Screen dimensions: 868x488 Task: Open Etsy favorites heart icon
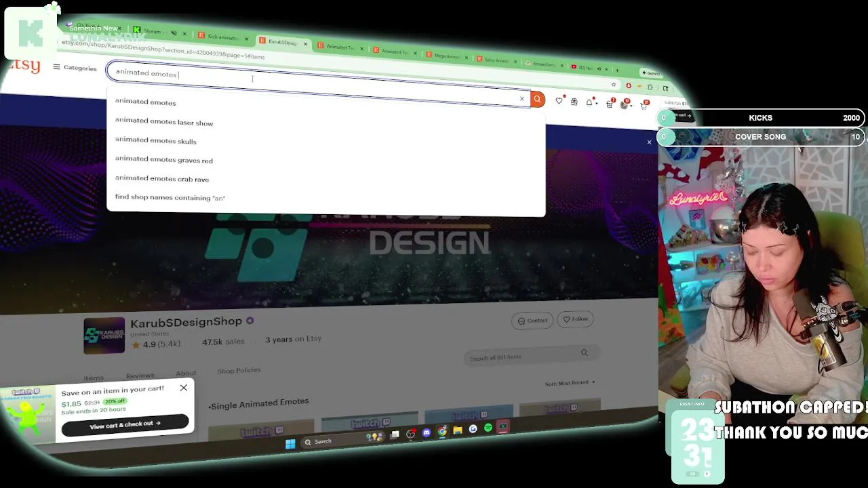pos(559,101)
